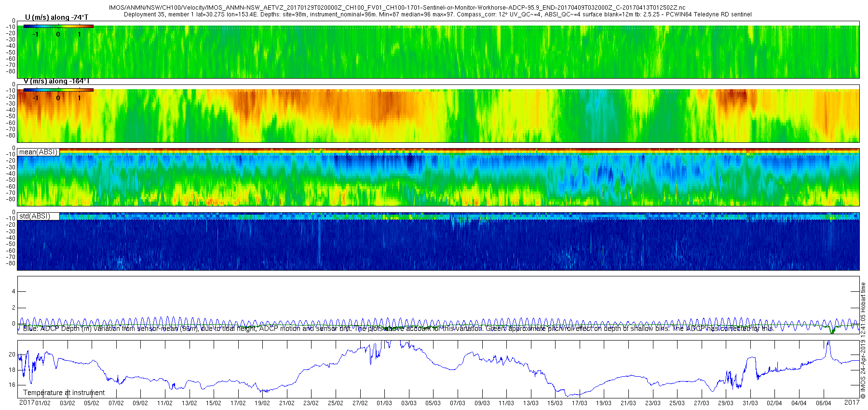Click the '25/02' date tick label
This screenshot has height=410, width=868.
336,403
